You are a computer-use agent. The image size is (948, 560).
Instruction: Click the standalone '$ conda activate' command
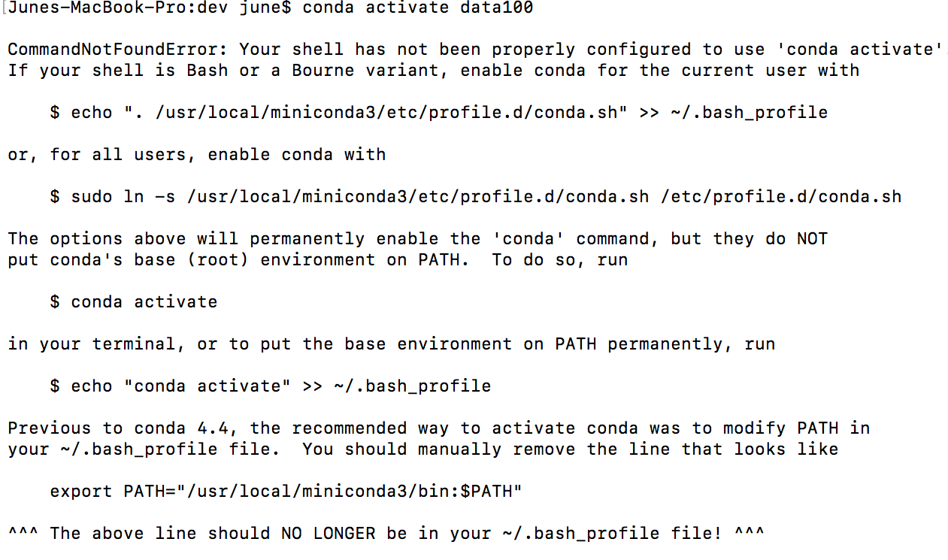(x=134, y=302)
